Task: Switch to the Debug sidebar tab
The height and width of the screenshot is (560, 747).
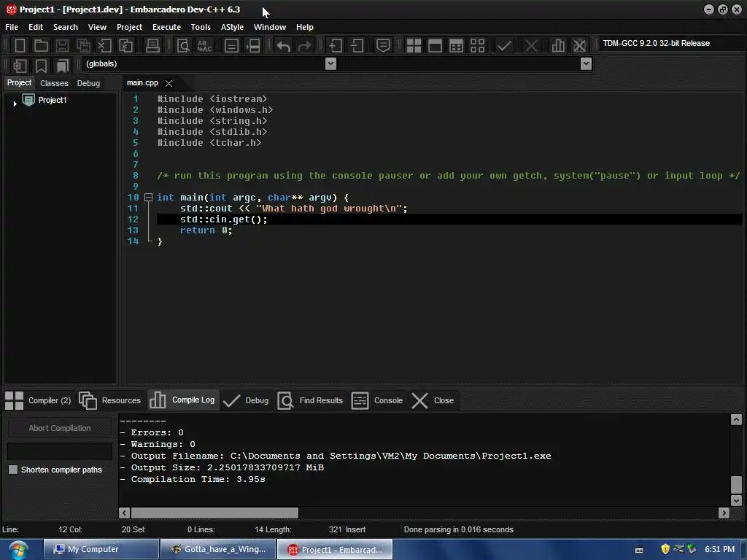Action: (88, 83)
